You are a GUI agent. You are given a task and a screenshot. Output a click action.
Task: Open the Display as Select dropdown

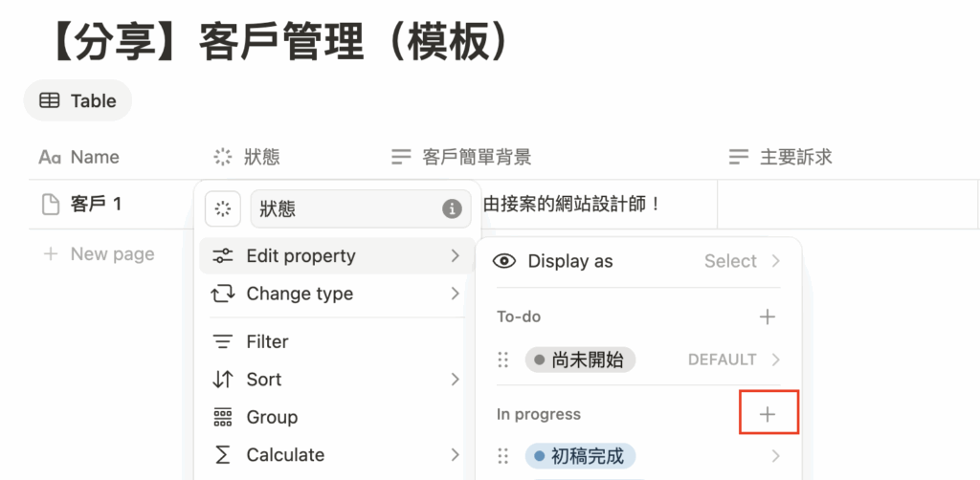tap(742, 261)
